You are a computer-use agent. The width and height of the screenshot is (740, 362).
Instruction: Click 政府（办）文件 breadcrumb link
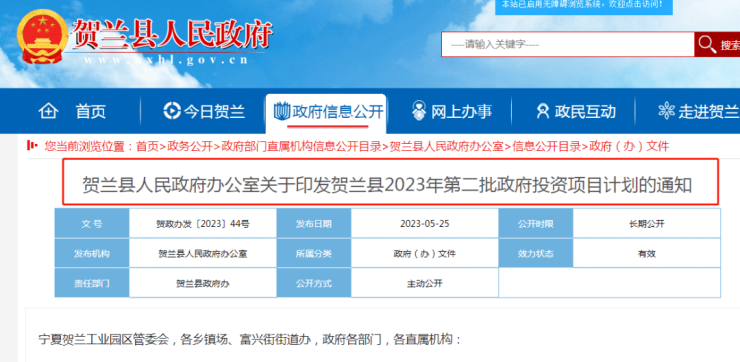[x=629, y=146]
